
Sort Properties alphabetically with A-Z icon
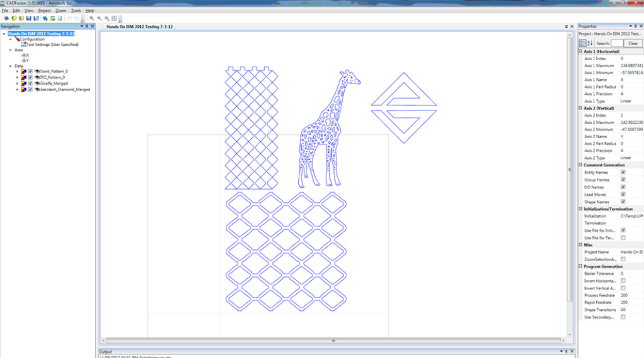[x=590, y=43]
